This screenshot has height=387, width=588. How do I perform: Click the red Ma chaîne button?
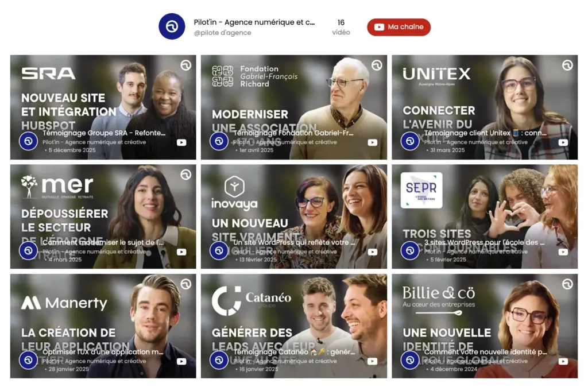pos(399,27)
